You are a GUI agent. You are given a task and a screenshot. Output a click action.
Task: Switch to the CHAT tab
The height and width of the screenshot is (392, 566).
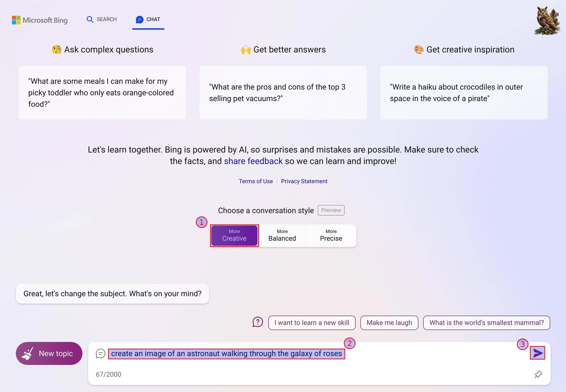148,19
